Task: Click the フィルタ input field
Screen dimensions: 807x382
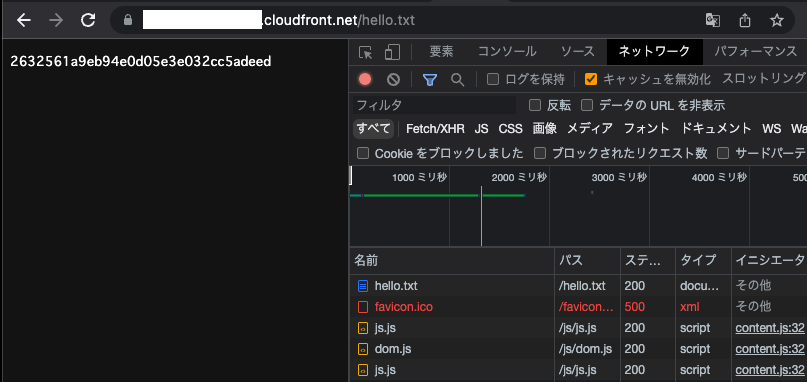Action: pyautogui.click(x=435, y=106)
